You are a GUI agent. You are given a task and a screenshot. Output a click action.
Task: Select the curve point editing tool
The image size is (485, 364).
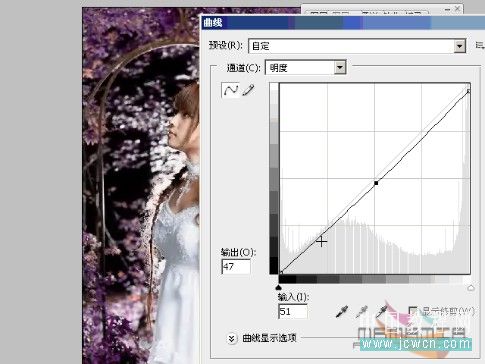230,90
